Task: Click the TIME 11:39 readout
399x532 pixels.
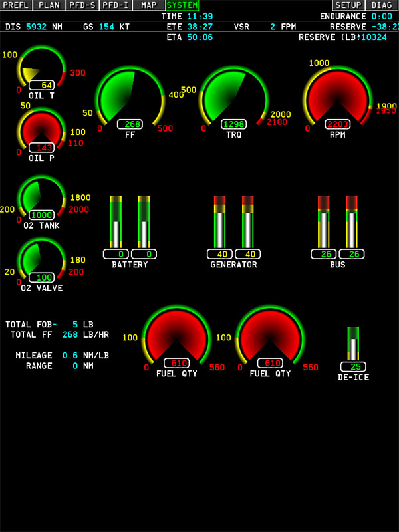Action: pyautogui.click(x=200, y=16)
